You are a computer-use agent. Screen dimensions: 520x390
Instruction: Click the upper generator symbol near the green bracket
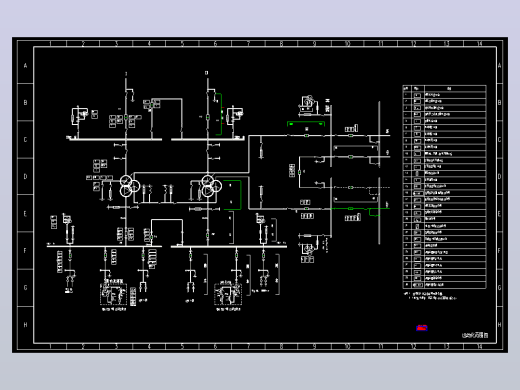click(308, 102)
